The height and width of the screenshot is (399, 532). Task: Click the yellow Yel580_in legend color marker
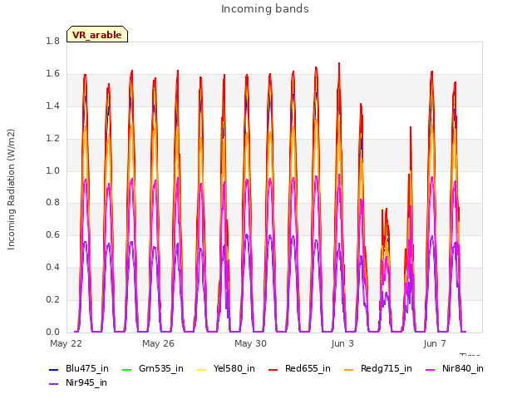click(x=201, y=370)
